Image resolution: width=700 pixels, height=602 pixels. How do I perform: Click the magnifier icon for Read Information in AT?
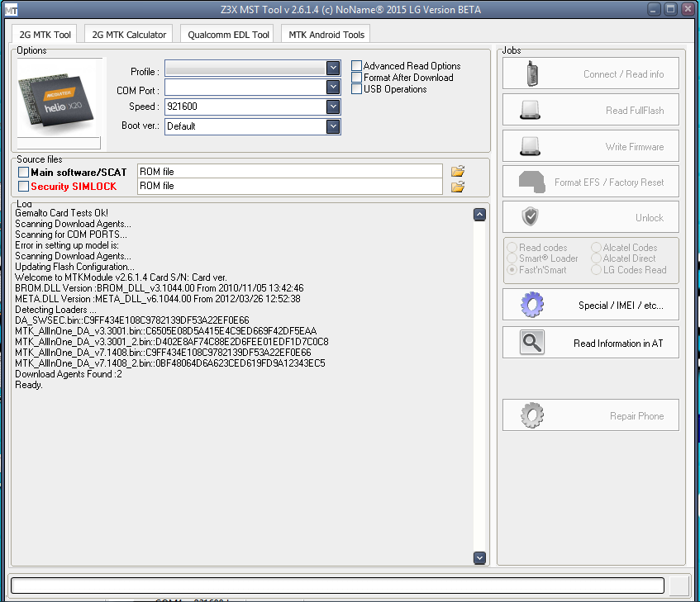pos(532,343)
